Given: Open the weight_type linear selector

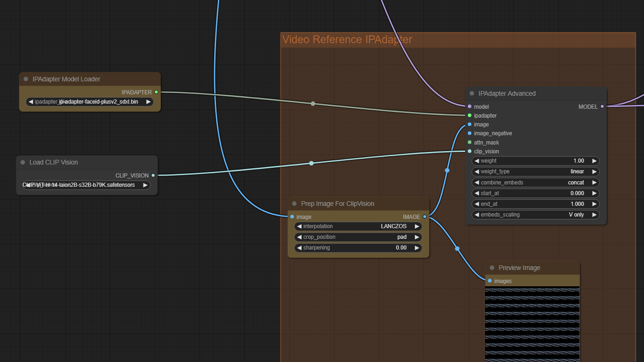Looking at the screenshot, I should click(535, 171).
